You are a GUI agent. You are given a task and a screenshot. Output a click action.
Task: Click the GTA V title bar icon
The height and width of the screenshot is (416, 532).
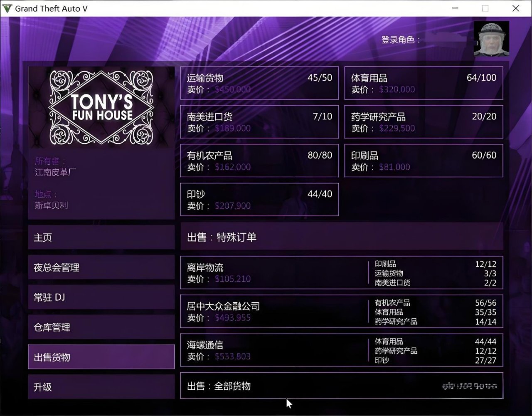7,8
